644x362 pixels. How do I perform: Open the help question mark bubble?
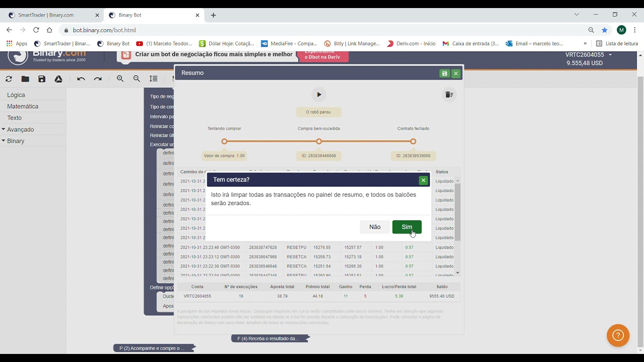(x=618, y=335)
